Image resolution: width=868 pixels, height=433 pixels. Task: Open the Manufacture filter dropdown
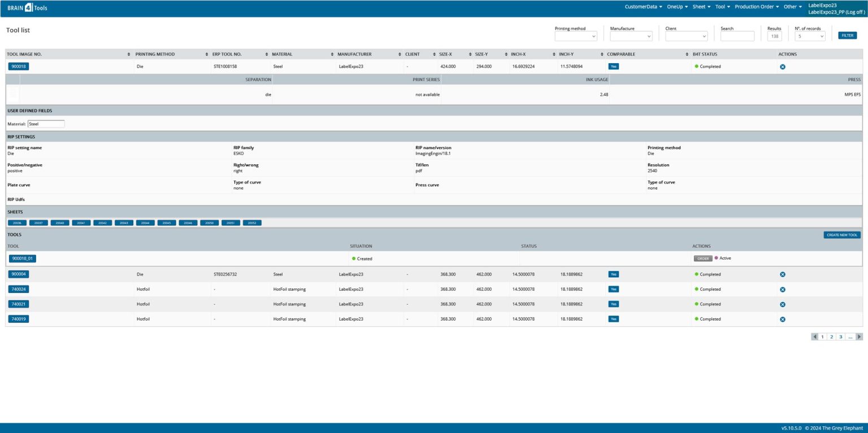coord(631,36)
